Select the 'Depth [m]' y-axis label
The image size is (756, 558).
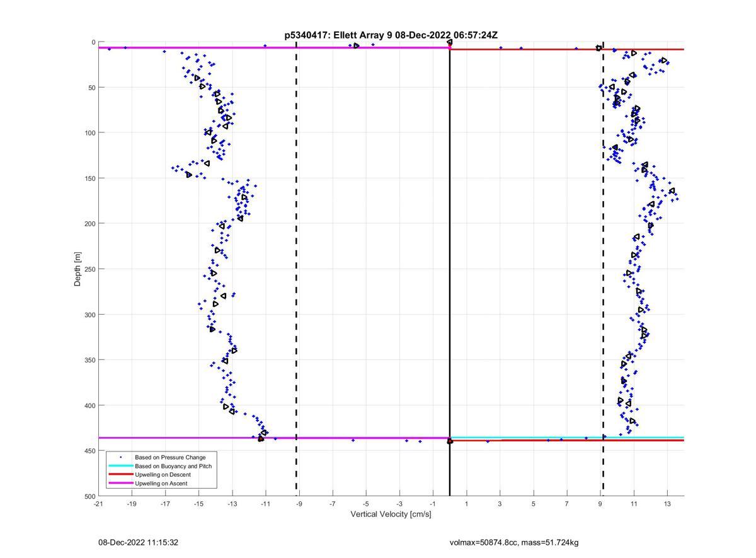tap(77, 269)
